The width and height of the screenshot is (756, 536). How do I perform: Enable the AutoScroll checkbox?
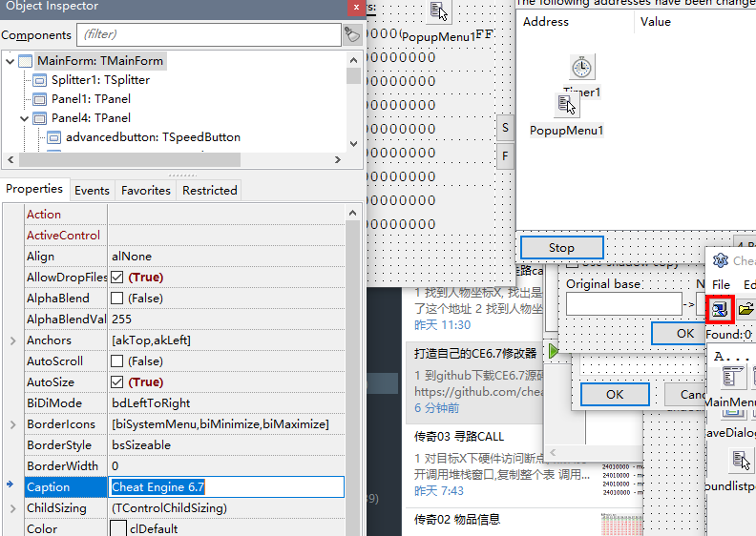(116, 361)
